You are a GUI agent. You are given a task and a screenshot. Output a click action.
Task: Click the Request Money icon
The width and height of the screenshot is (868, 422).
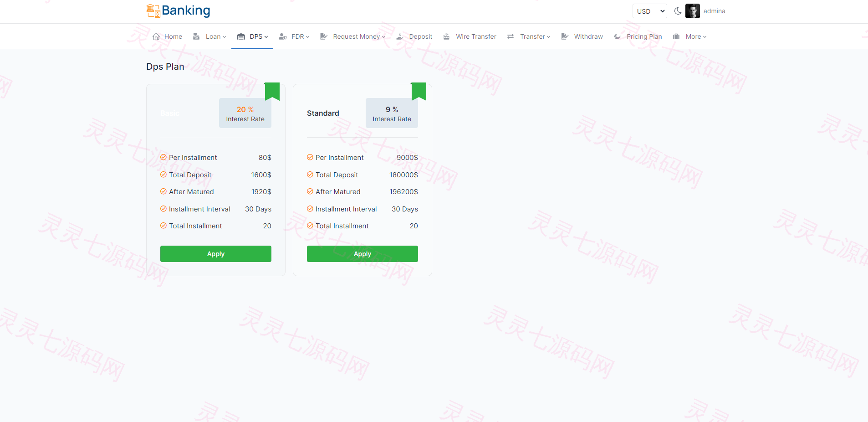(x=324, y=36)
